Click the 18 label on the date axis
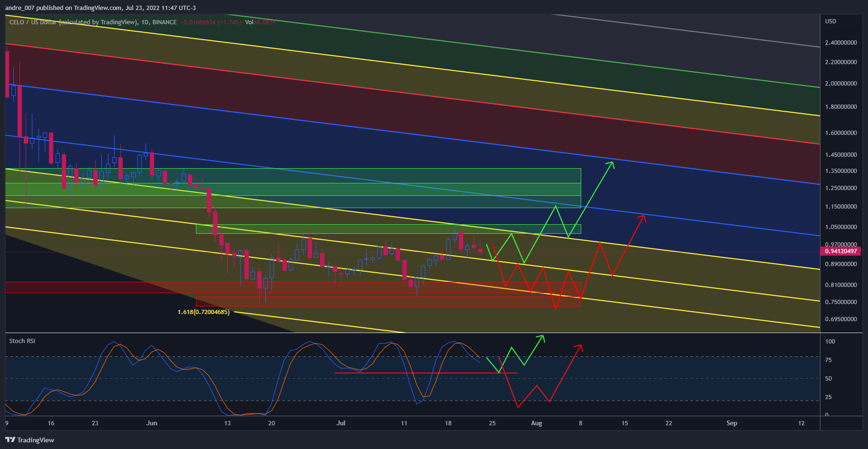Viewport: 868px width, 449px height. pos(448,423)
